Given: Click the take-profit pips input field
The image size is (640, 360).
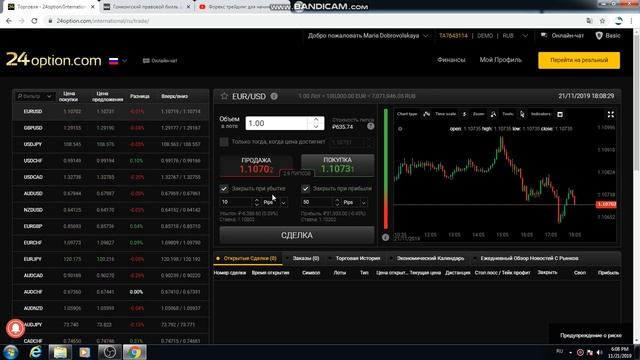Looking at the screenshot, I should point(317,202).
